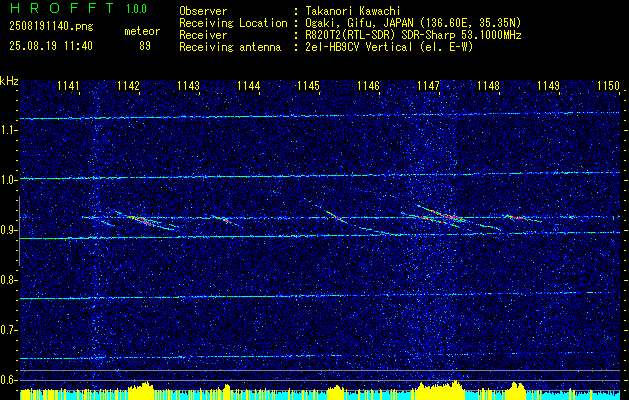
Task: Click the date stamp 25.08.19 11:40
Action: [x=51, y=46]
